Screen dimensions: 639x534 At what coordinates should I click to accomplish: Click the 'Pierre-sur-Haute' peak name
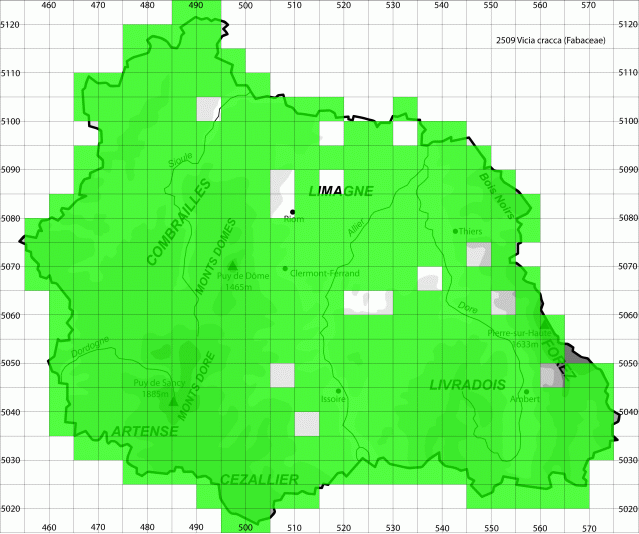coord(519,333)
